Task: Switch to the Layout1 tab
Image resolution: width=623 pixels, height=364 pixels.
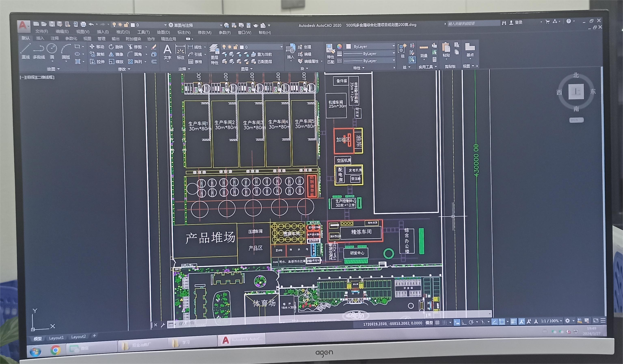Action: [56, 338]
